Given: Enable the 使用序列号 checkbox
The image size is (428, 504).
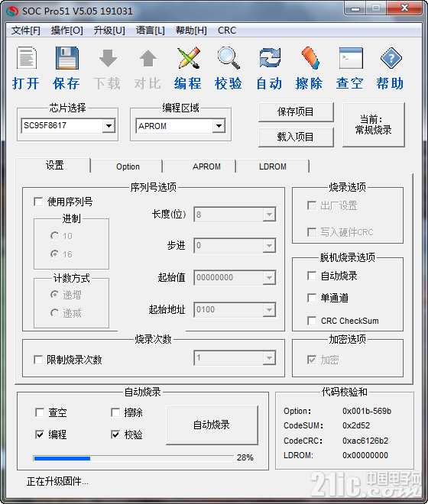Looking at the screenshot, I should pos(38,202).
